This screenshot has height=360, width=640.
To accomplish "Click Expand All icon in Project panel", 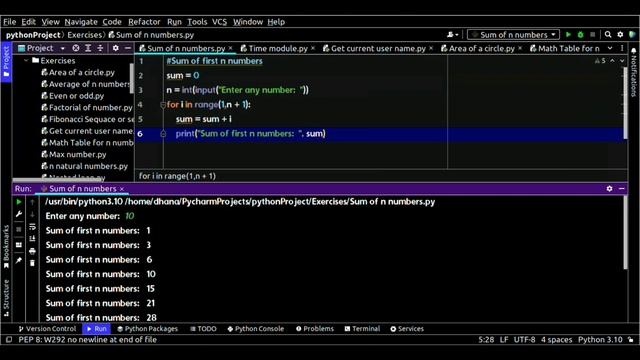I will click(88, 48).
